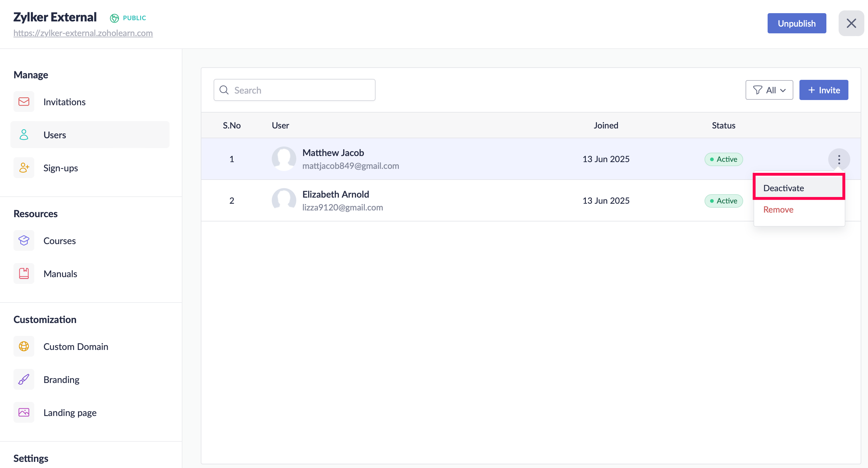Screen dimensions: 868x468
Task: Close the portal panel with X
Action: point(851,23)
